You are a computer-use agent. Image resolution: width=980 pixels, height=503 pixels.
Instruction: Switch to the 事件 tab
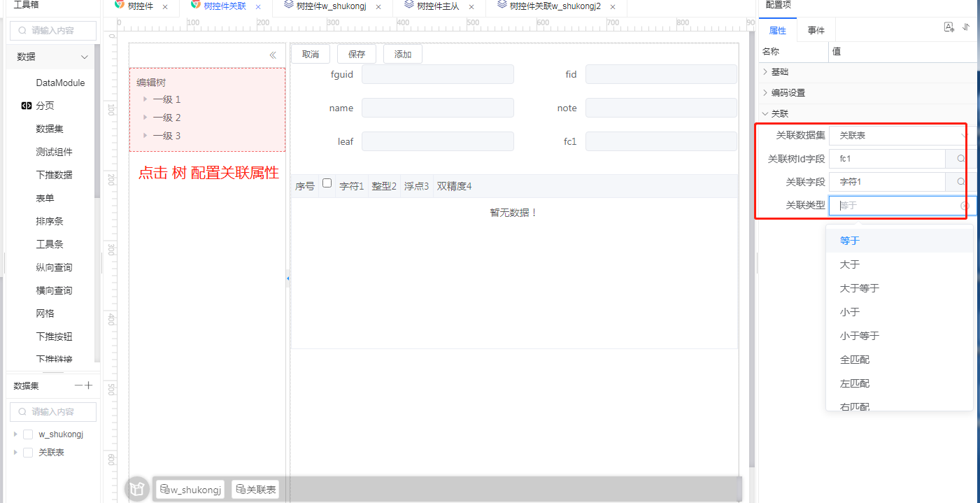tap(816, 31)
